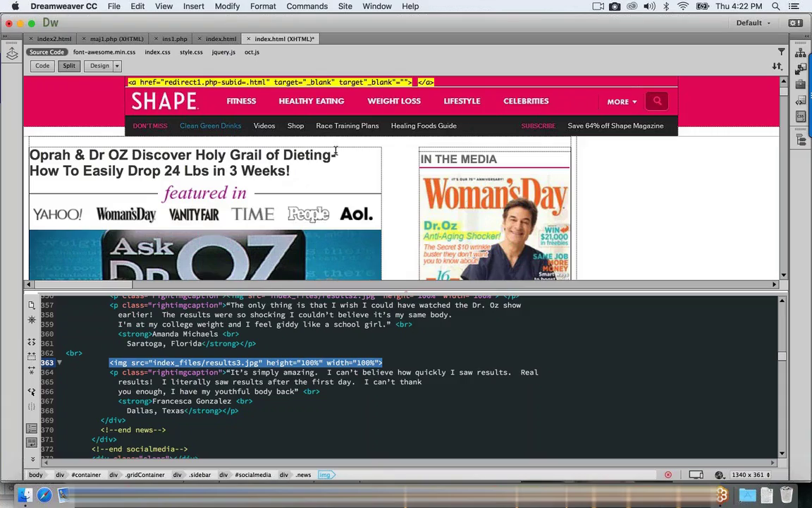Screen dimensions: 812x508
Task: Click the WEIGHT LOSS navigation link
Action: [x=394, y=101]
